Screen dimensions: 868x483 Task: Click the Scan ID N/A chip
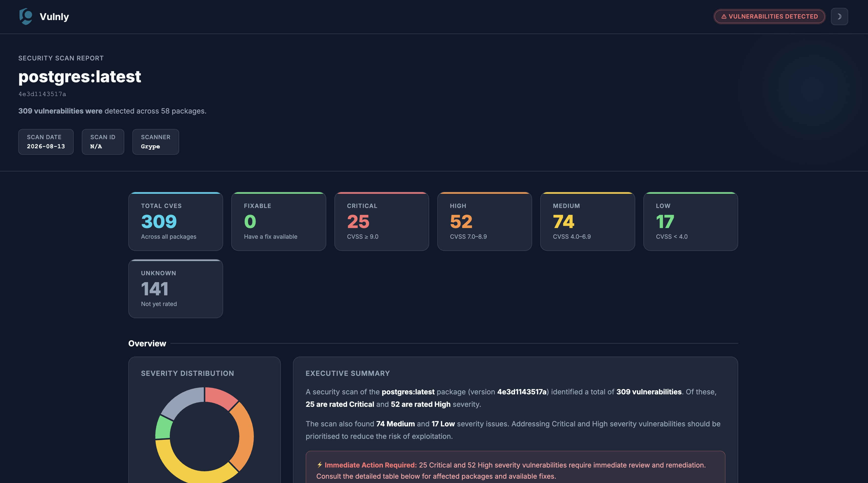(103, 142)
